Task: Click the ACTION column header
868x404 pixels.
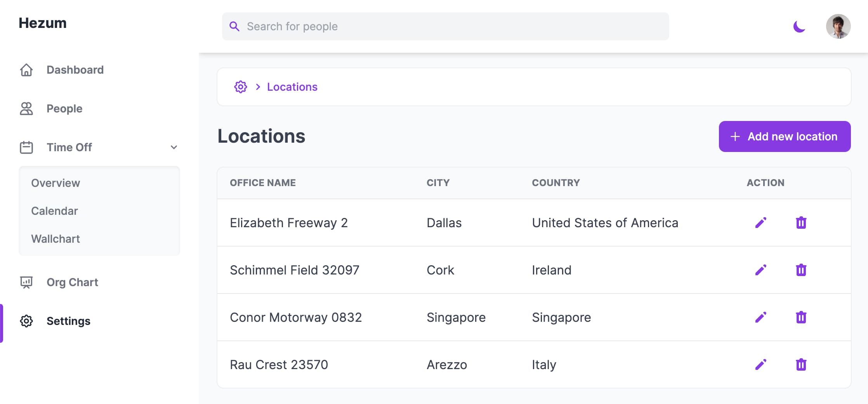Action: [766, 183]
